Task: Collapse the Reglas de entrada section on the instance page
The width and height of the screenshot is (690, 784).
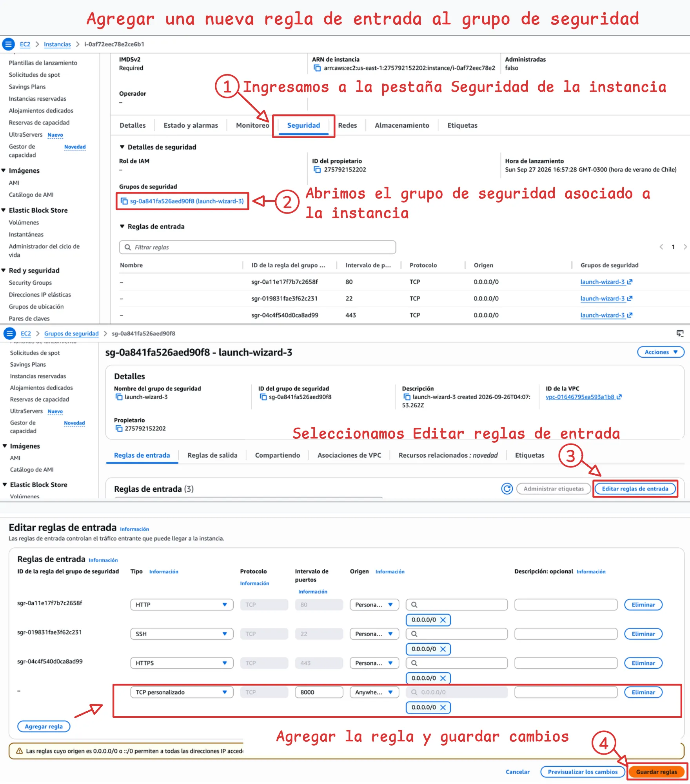Action: coord(122,226)
